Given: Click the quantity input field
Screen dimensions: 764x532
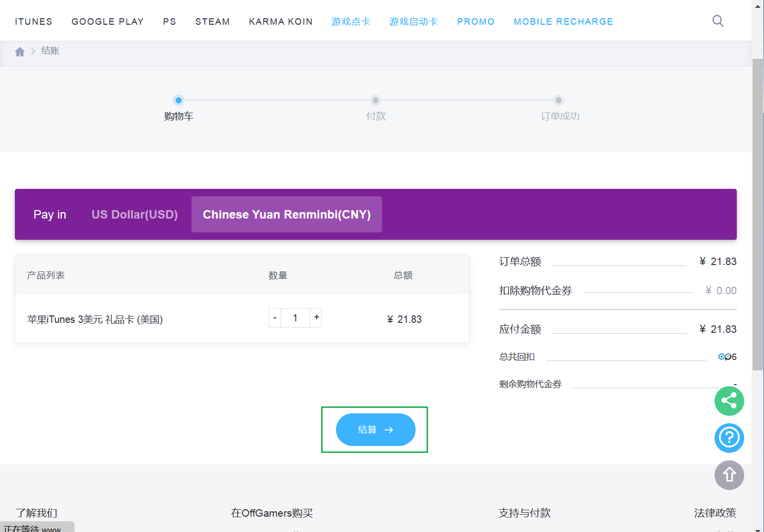Looking at the screenshot, I should pos(295,317).
